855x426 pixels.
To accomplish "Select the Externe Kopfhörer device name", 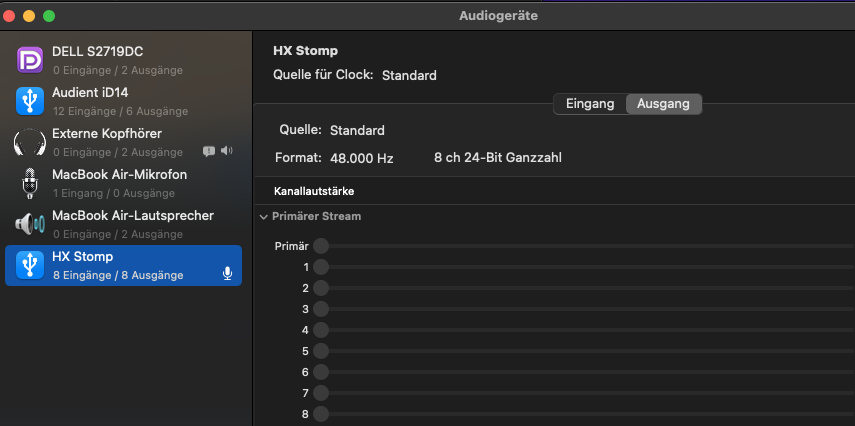I will point(107,134).
